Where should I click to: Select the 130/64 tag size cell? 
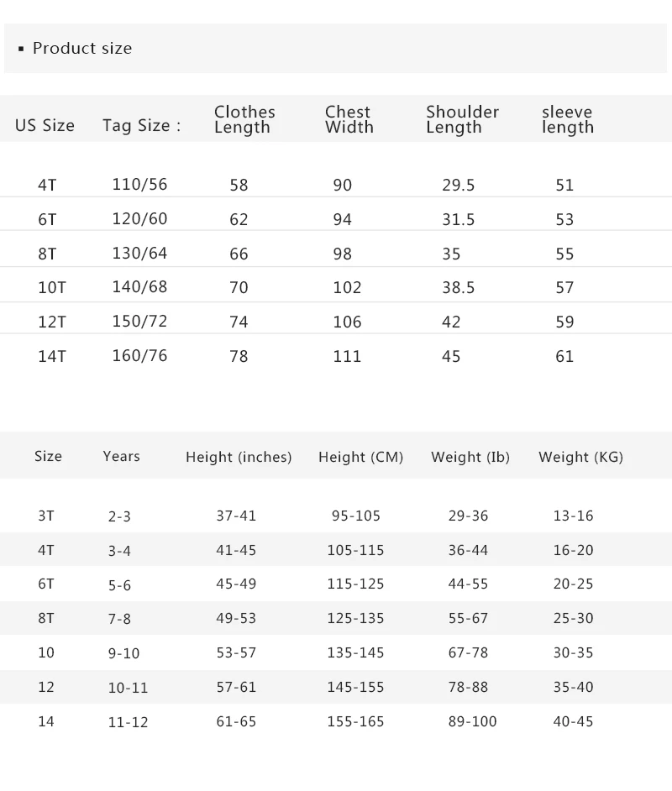pyautogui.click(x=139, y=254)
